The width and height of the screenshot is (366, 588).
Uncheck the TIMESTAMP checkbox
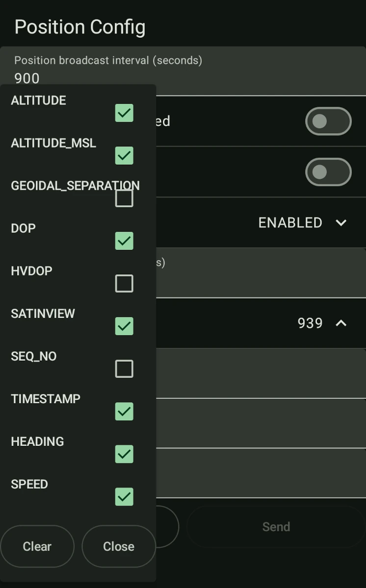pyautogui.click(x=124, y=411)
